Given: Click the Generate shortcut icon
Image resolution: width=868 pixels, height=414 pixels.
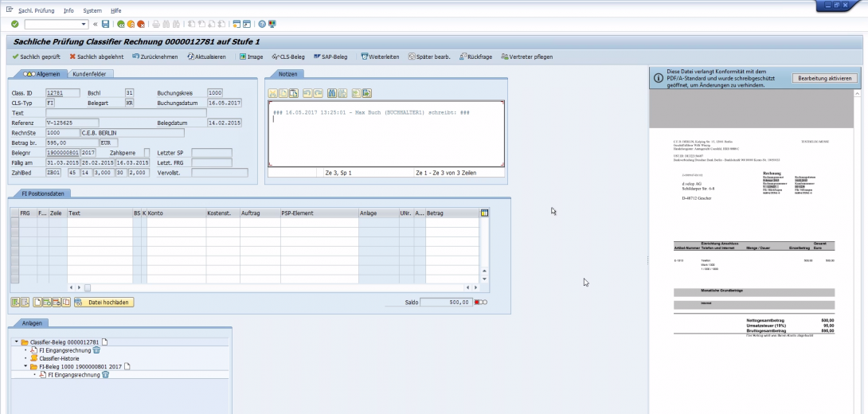Looking at the screenshot, I should click(x=247, y=25).
